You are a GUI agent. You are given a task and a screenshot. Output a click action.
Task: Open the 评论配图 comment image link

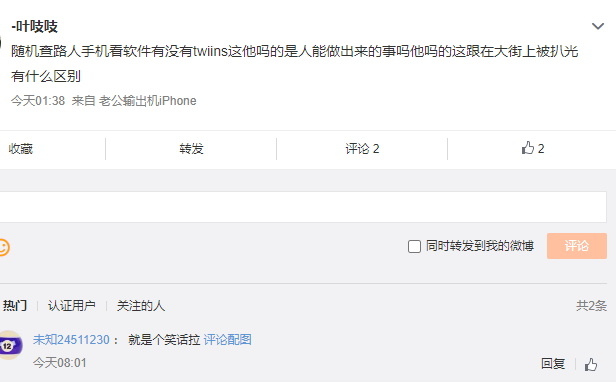(227, 340)
